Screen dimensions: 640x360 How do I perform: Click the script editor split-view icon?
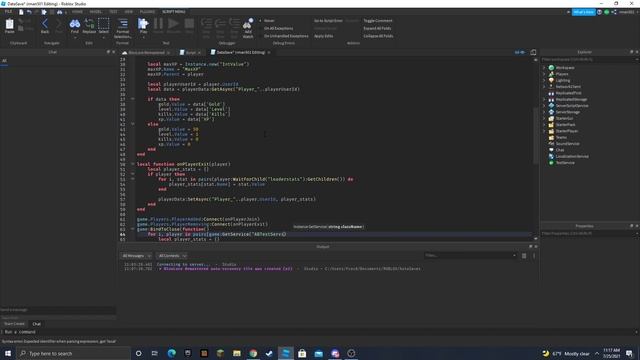(x=533, y=52)
